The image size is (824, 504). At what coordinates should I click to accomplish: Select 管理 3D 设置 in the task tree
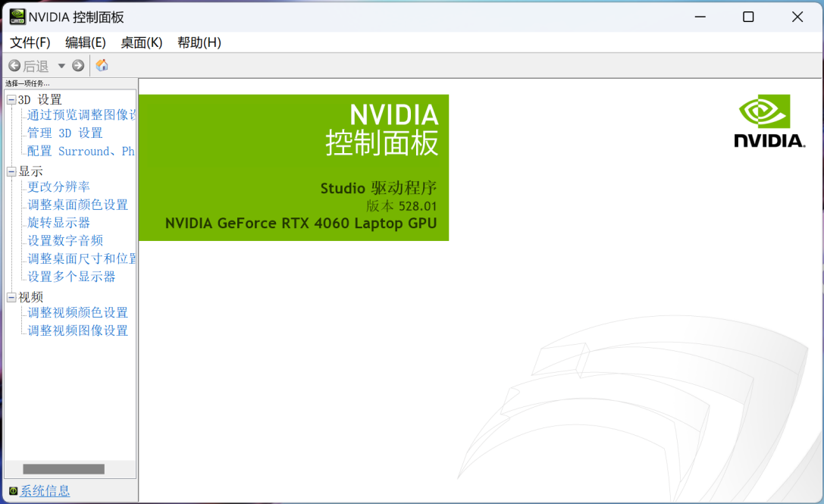coord(65,133)
